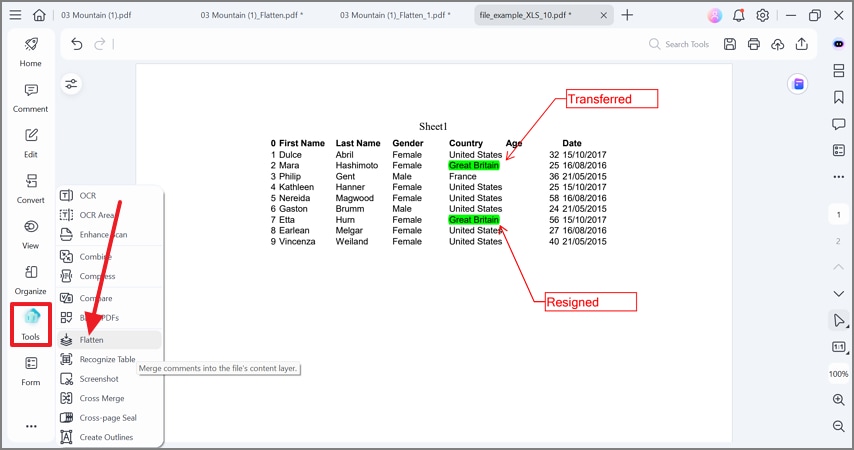854x450 pixels.
Task: Open the comments list panel
Action: (839, 124)
